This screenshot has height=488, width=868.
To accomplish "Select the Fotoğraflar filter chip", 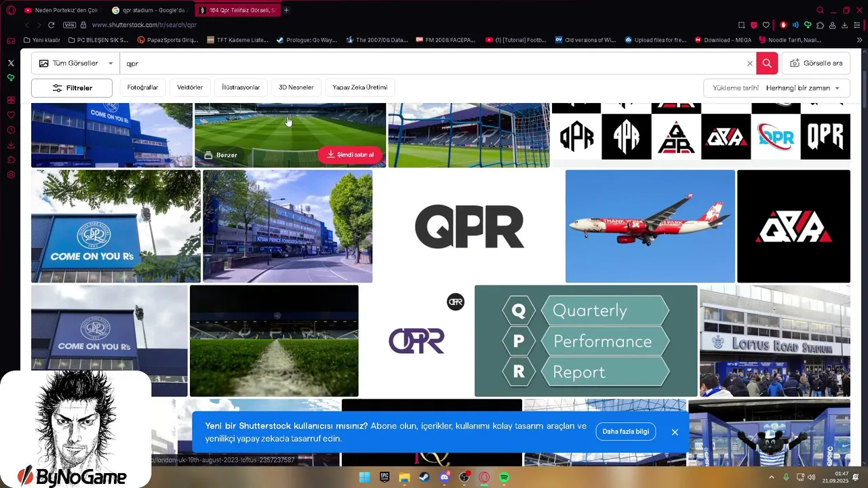I will tap(142, 87).
